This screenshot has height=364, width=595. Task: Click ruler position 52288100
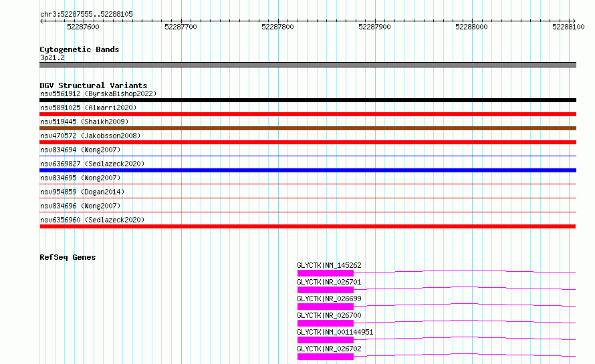[x=568, y=27]
